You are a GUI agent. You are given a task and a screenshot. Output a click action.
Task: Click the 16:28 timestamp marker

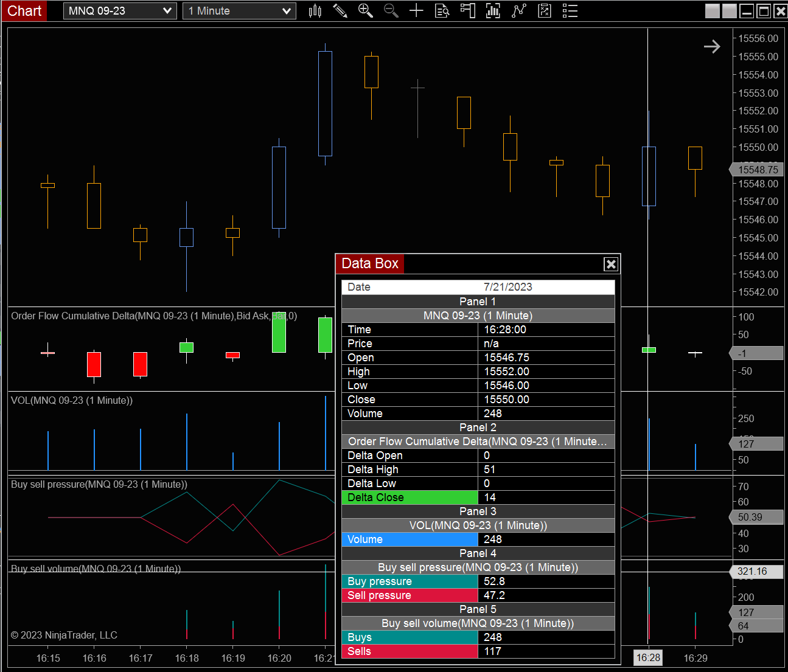[x=647, y=657]
